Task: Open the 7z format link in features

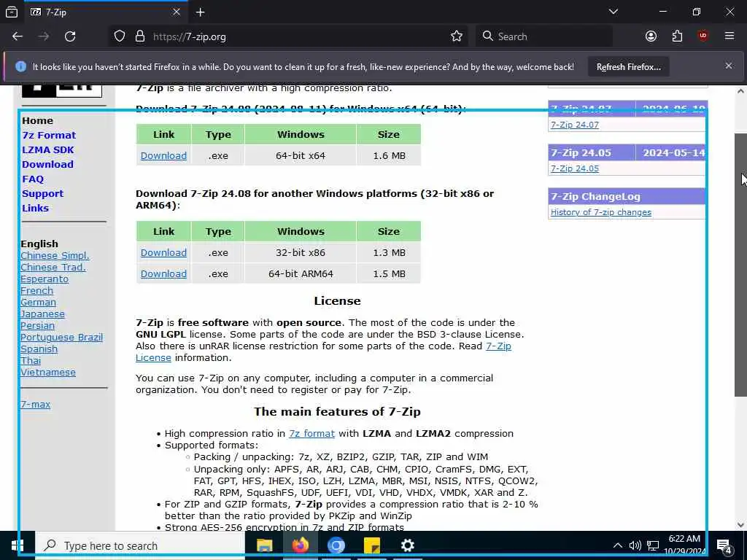Action: point(311,434)
